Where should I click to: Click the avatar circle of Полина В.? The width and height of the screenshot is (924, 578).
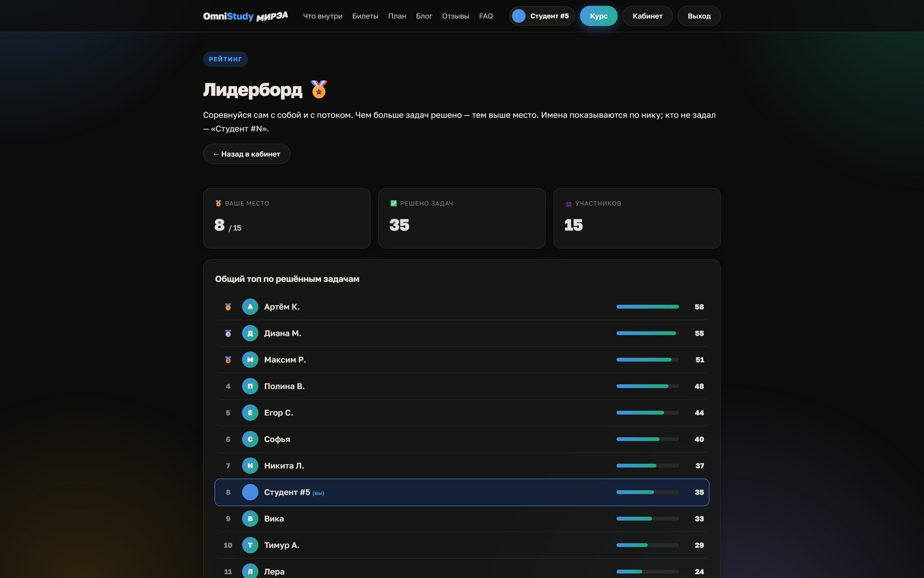click(x=250, y=386)
